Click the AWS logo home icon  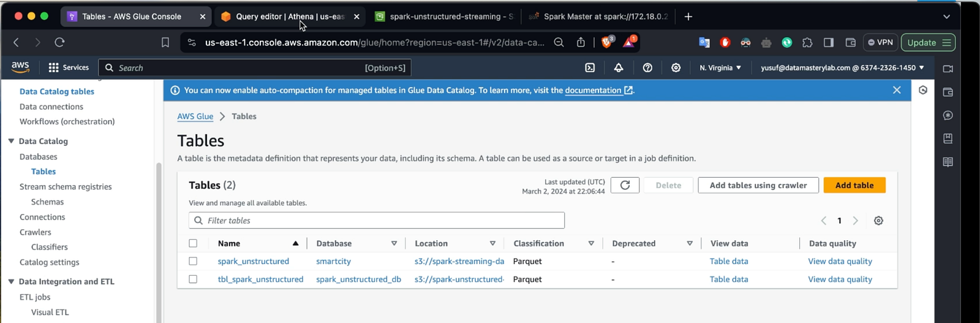tap(20, 67)
